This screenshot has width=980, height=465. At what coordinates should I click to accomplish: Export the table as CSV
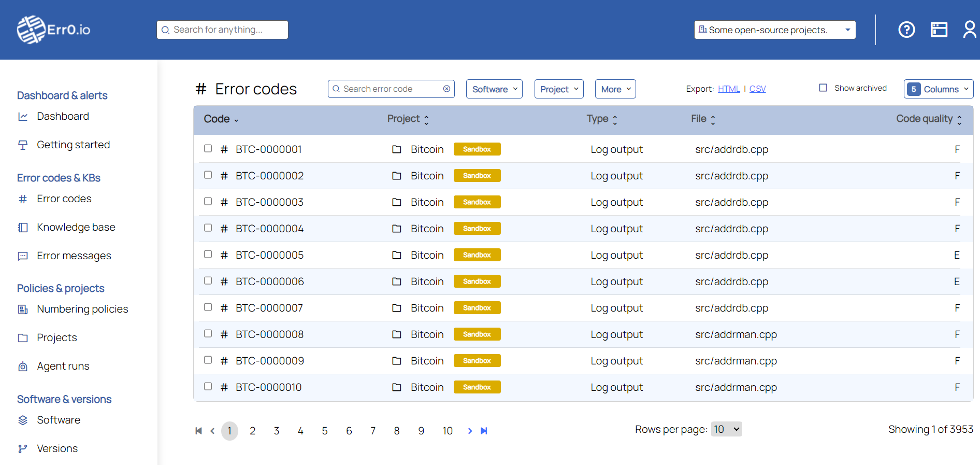tap(757, 89)
